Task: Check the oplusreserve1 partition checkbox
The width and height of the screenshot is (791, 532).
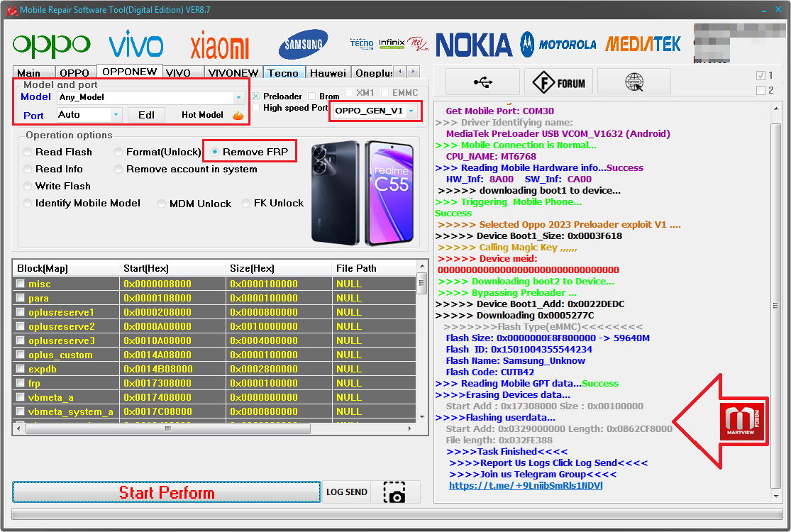Action: [x=20, y=311]
